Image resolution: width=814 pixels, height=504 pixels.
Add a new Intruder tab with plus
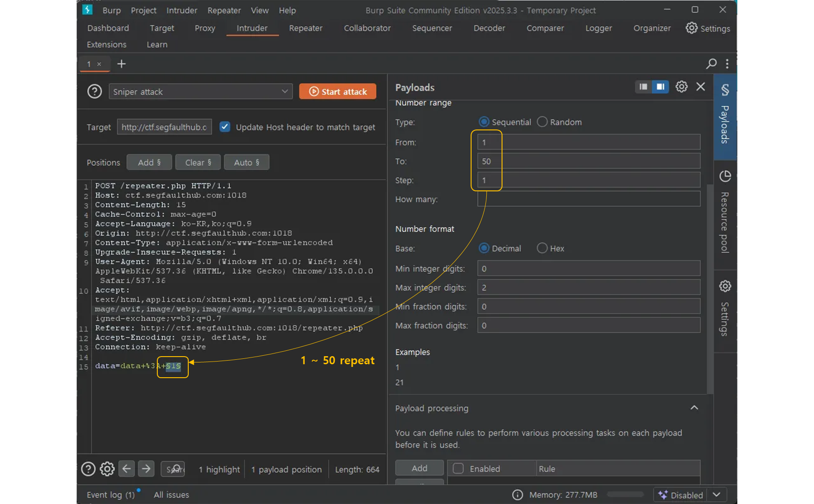pyautogui.click(x=121, y=64)
